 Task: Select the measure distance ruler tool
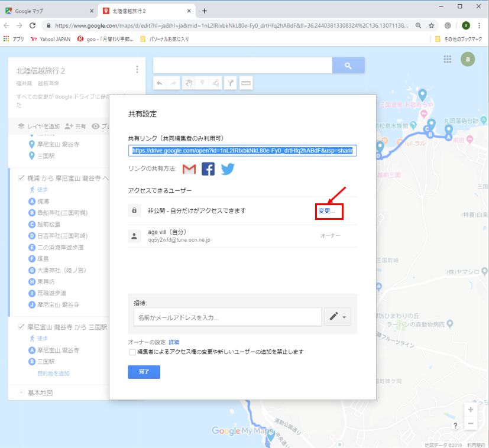246,83
